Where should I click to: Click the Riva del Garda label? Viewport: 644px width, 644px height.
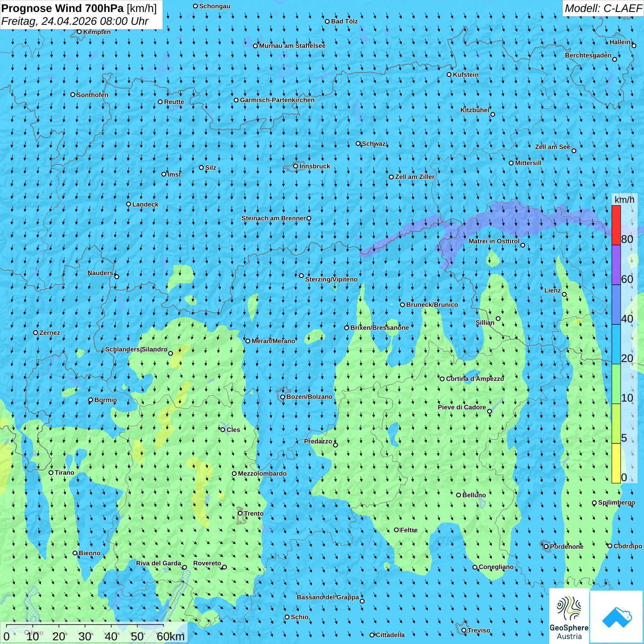point(159,563)
